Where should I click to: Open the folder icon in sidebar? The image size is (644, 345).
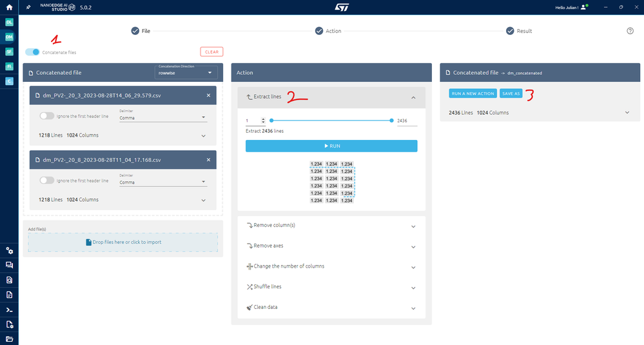tap(9, 339)
